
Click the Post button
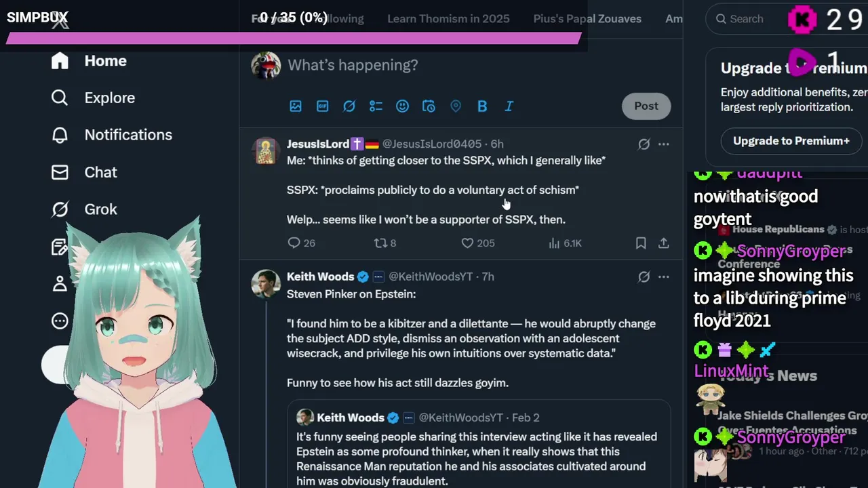pyautogui.click(x=646, y=106)
